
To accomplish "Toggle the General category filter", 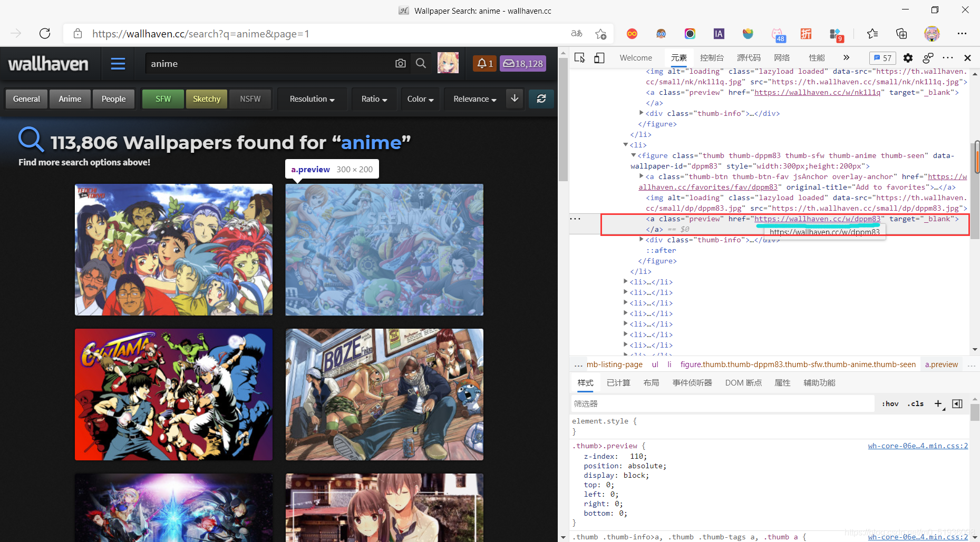I will pyautogui.click(x=26, y=99).
